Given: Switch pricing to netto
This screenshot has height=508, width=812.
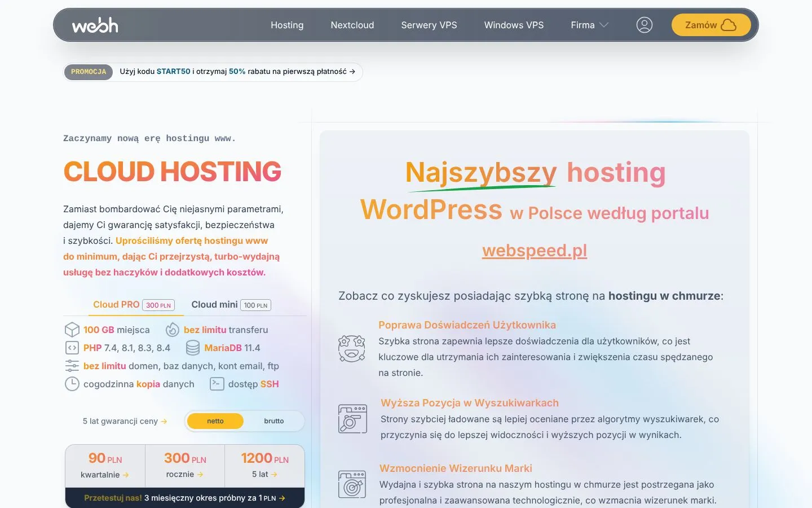Looking at the screenshot, I should (x=215, y=421).
